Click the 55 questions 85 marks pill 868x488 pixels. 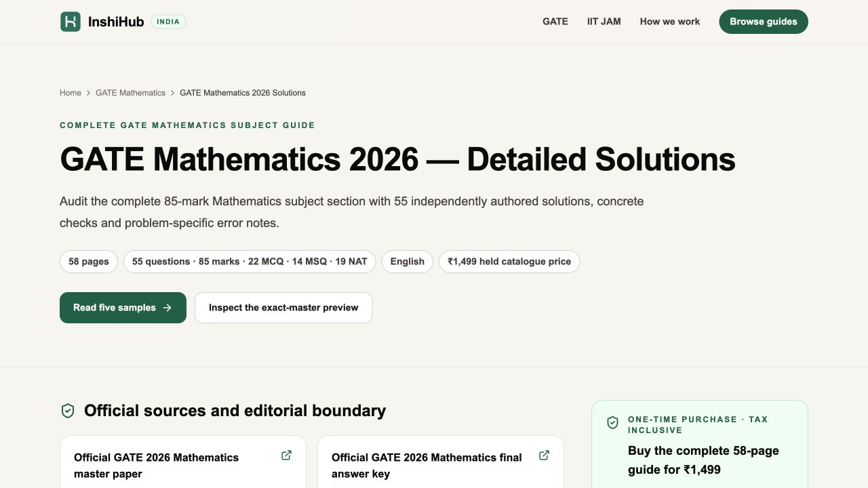250,262
